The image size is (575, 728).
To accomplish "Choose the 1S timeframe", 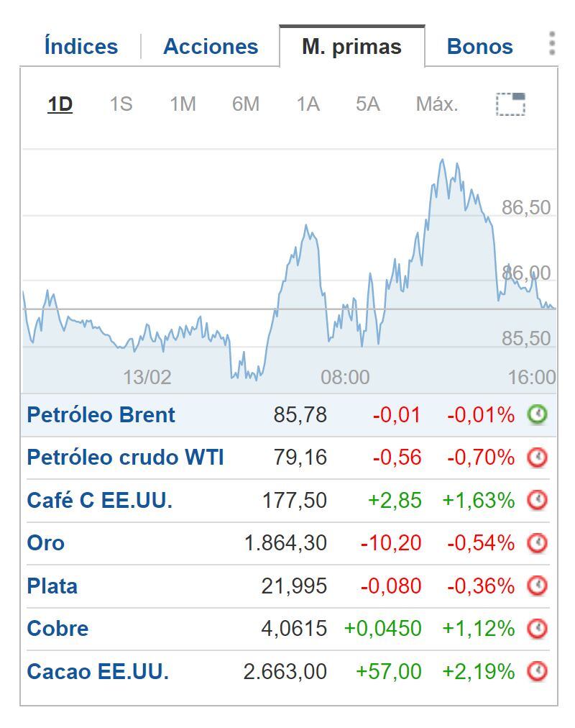I will point(121,104).
